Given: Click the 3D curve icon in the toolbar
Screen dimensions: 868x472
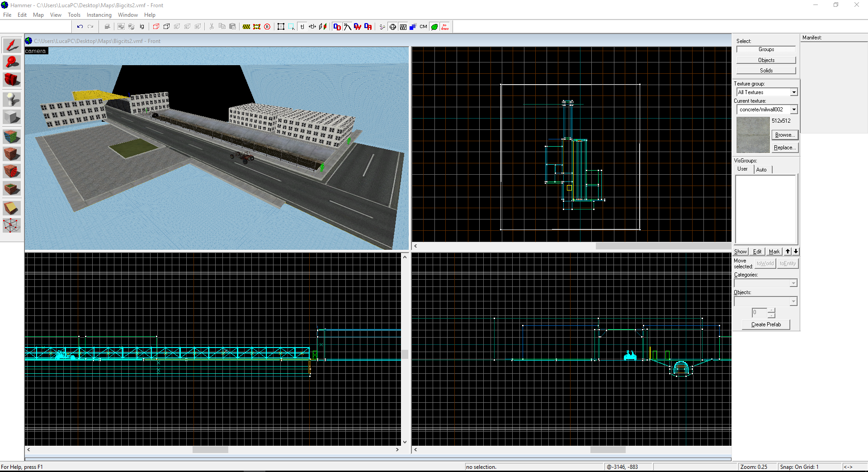Looking at the screenshot, I should tap(347, 27).
